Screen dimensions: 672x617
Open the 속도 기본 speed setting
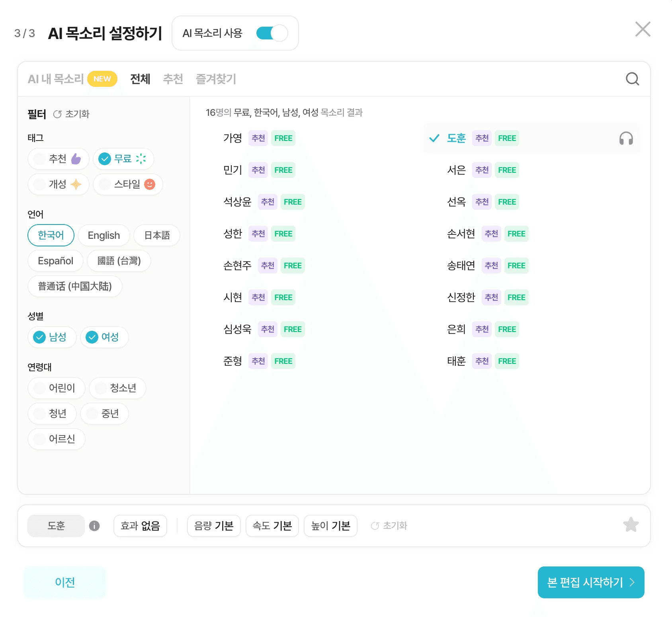tap(272, 526)
